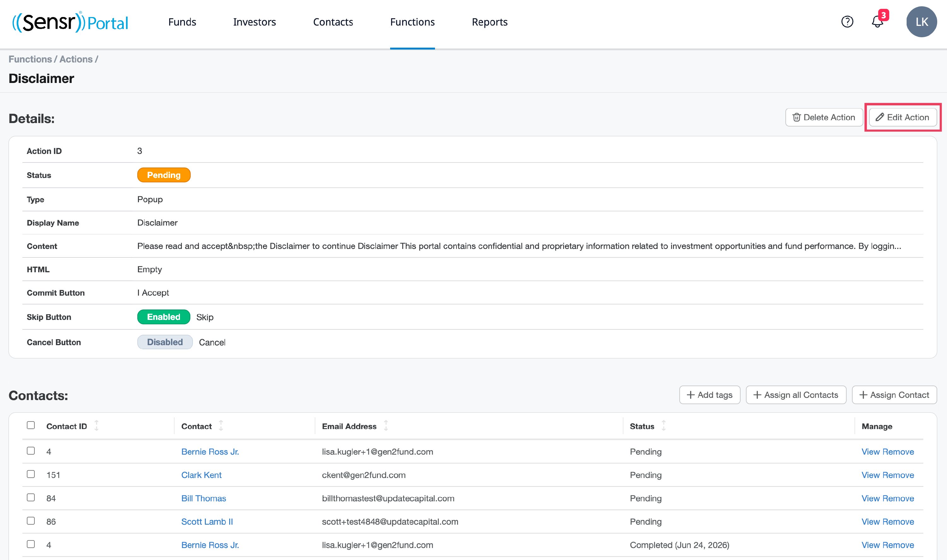This screenshot has height=560, width=947.
Task: Sort by Contact ID column arrows
Action: coord(97,426)
